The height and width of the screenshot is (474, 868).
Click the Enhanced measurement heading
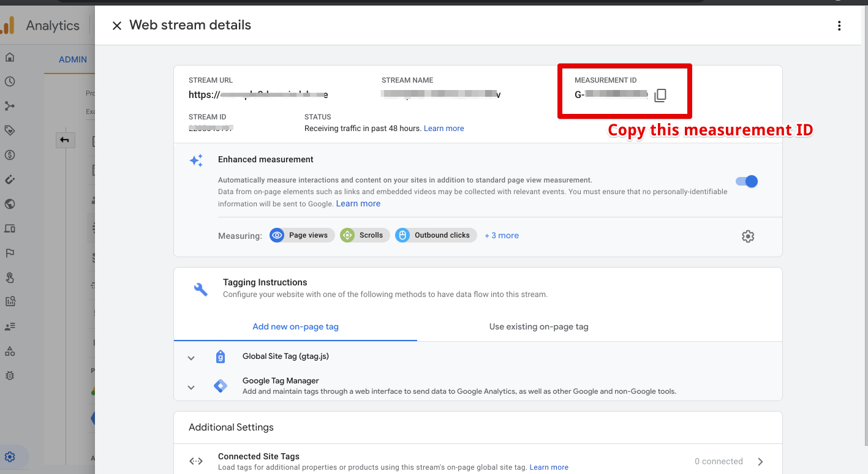266,159
